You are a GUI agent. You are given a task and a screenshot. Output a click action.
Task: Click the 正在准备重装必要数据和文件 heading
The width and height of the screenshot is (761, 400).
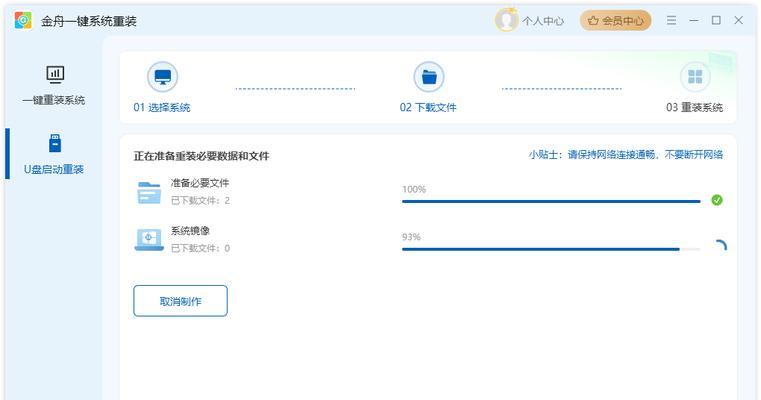pyautogui.click(x=201, y=156)
